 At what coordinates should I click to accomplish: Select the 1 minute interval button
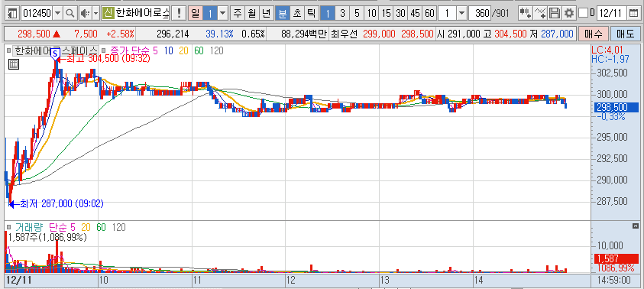[x=327, y=14]
